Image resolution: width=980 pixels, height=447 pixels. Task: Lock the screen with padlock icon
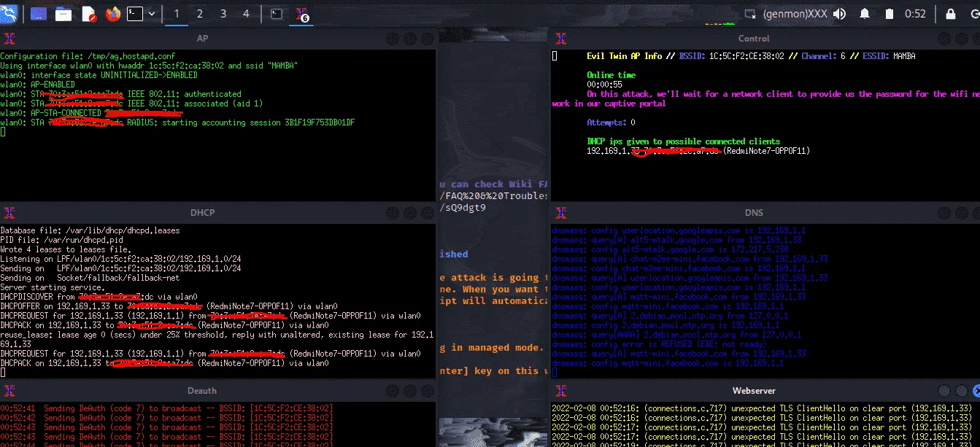950,14
